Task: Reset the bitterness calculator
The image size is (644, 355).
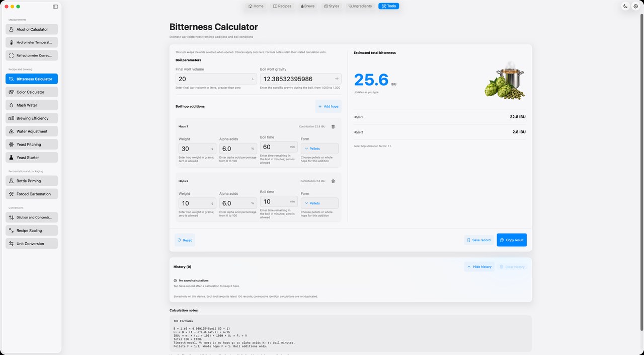Action: [185, 240]
